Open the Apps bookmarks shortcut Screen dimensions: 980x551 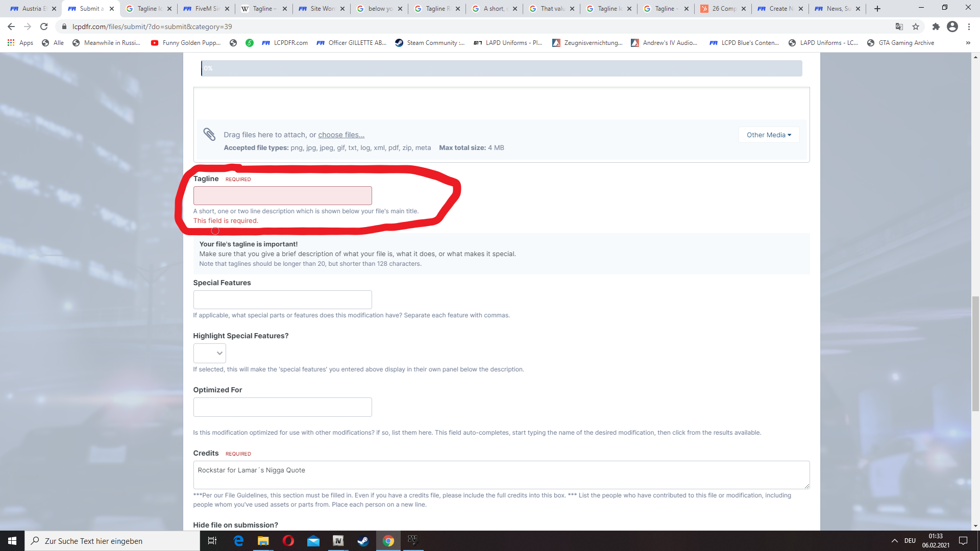coord(20,43)
